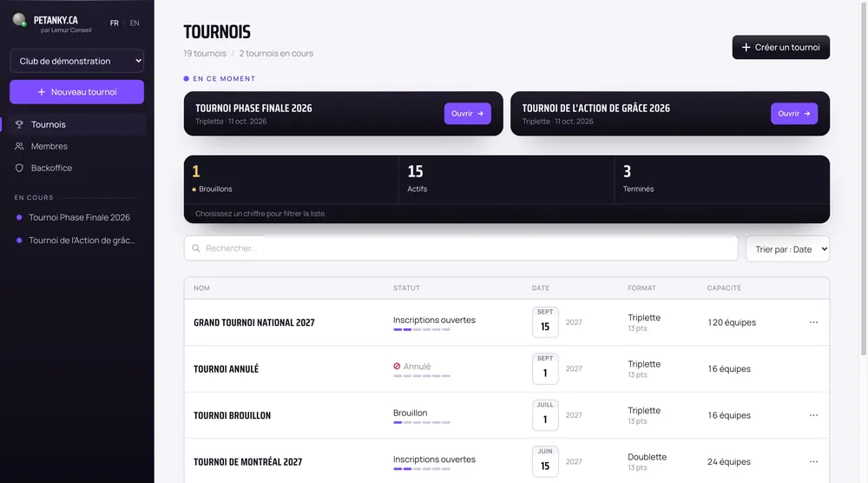Click the magnifier icon in the search bar
The height and width of the screenshot is (483, 868).
pyautogui.click(x=196, y=248)
